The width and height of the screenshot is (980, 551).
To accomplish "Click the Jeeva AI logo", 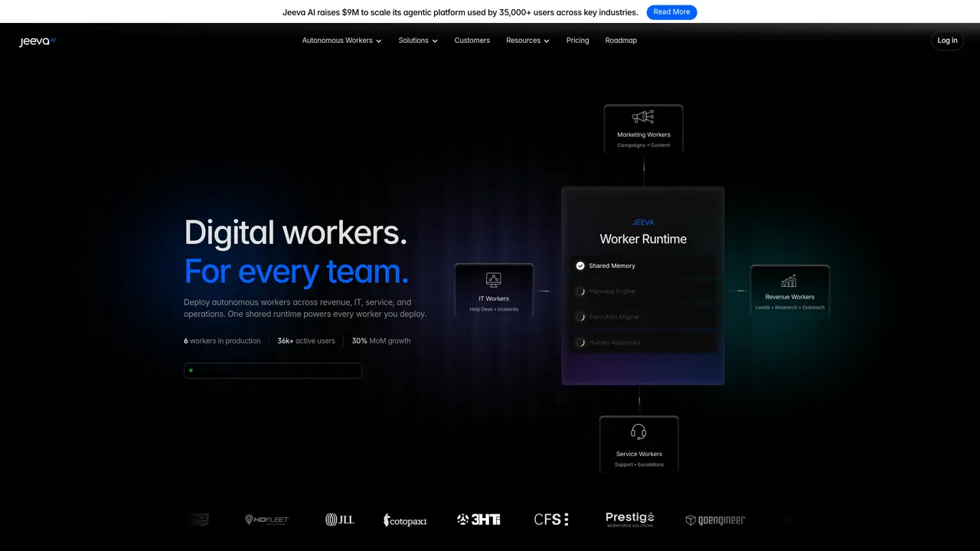I will point(37,41).
